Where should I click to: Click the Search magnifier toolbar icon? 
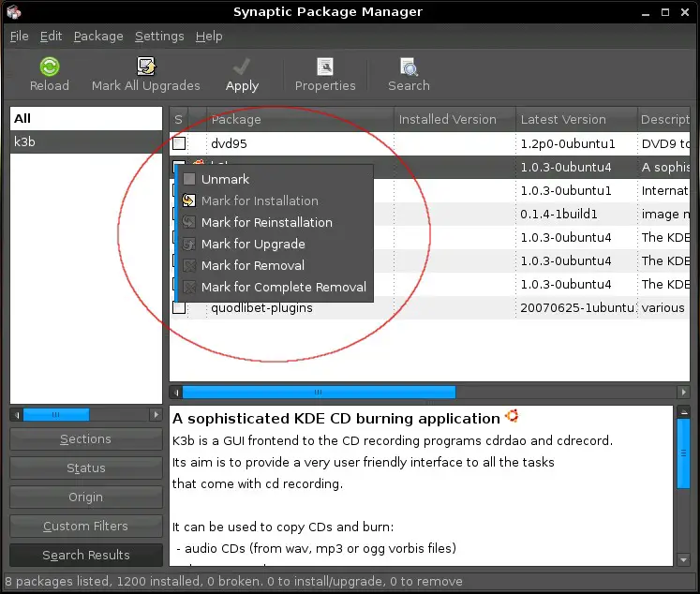409,67
